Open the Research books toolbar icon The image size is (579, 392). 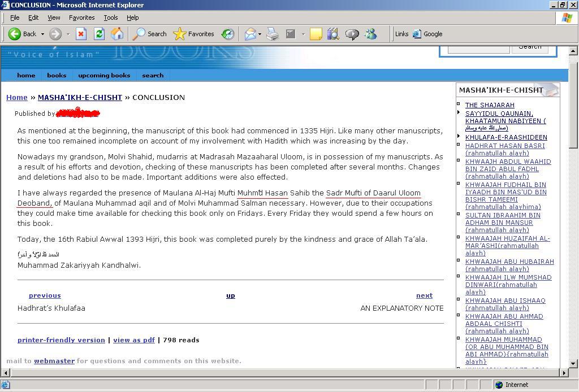[332, 34]
